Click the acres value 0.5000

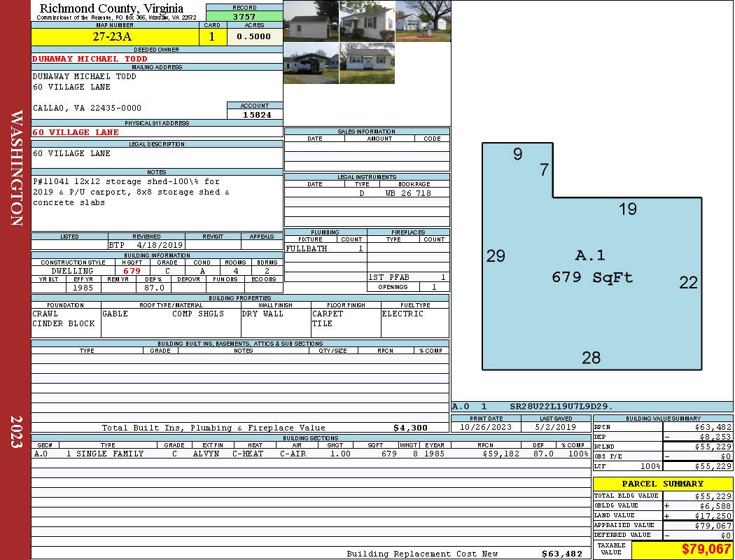pyautogui.click(x=255, y=36)
